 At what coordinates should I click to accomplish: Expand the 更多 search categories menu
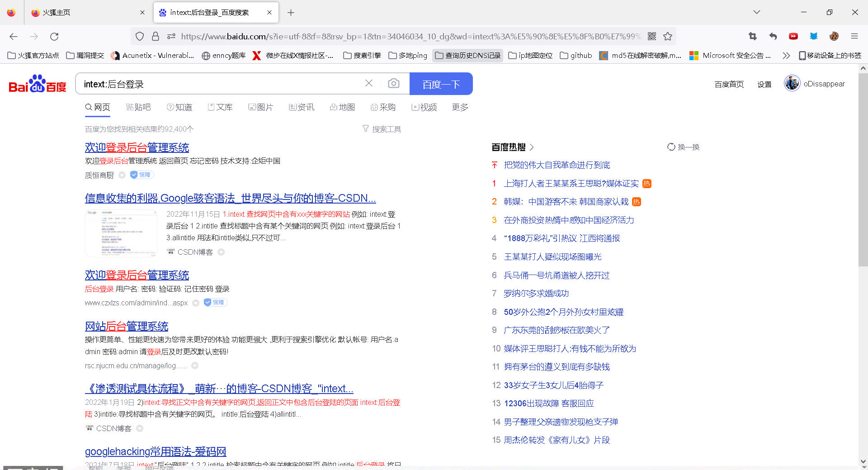[459, 107]
